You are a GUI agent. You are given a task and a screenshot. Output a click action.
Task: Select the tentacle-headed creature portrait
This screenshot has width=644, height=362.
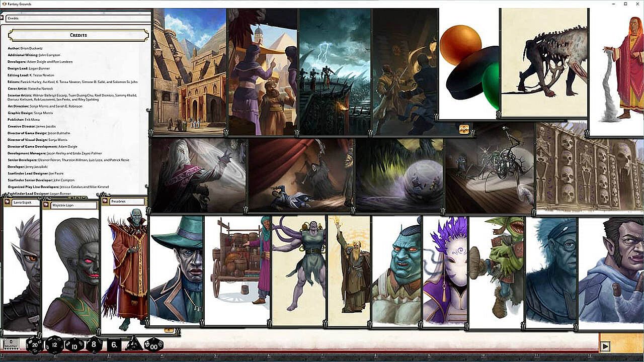point(299,270)
